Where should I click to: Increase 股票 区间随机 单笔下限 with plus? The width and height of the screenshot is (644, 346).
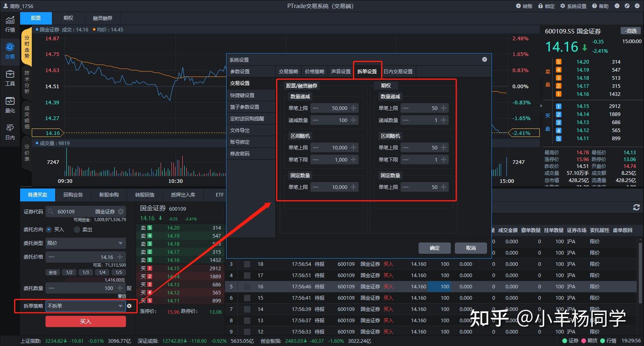pos(353,160)
